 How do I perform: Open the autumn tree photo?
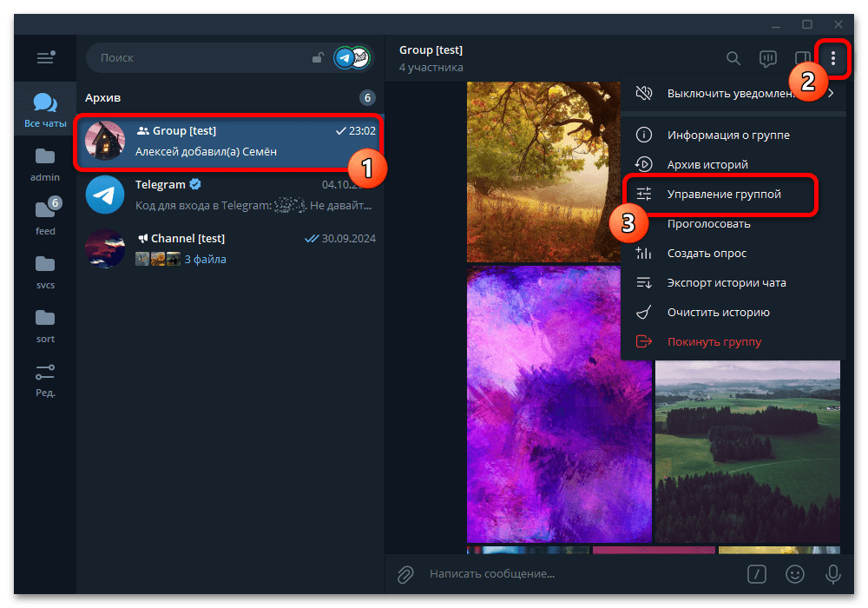[x=543, y=172]
